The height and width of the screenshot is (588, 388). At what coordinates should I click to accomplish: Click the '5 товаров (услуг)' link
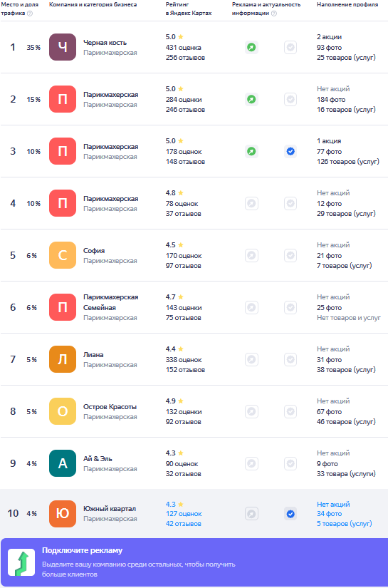pyautogui.click(x=345, y=524)
